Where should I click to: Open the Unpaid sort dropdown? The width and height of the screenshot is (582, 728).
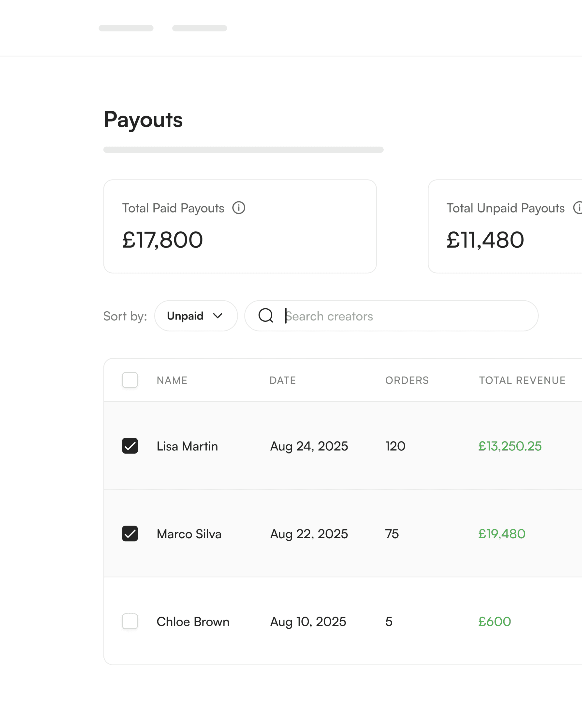[196, 316]
